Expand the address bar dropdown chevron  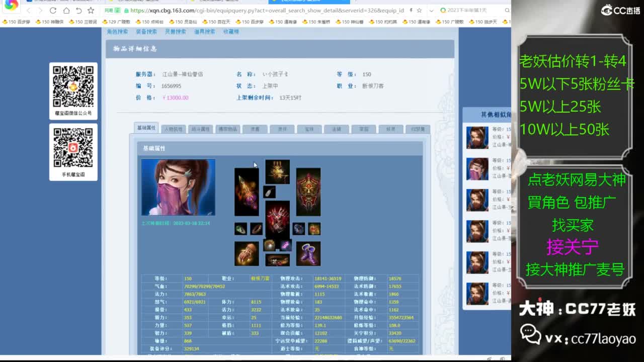coord(431,11)
